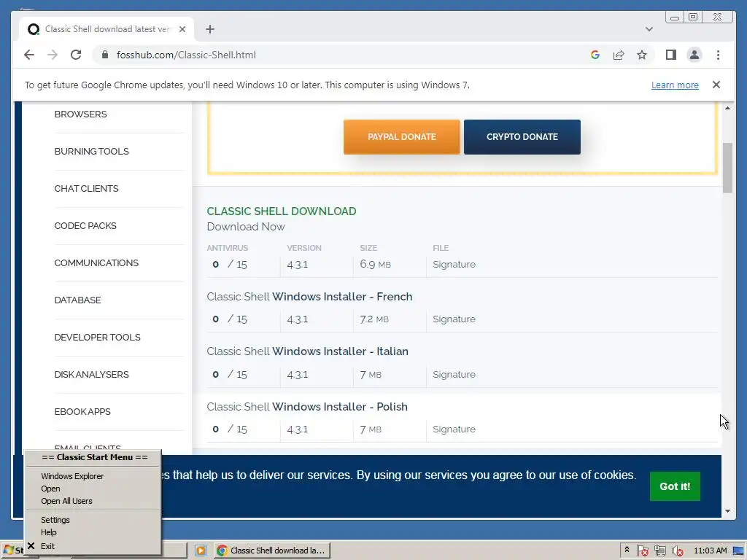This screenshot has height=560, width=747.
Task: Open Signature link in first download row
Action: (x=454, y=264)
